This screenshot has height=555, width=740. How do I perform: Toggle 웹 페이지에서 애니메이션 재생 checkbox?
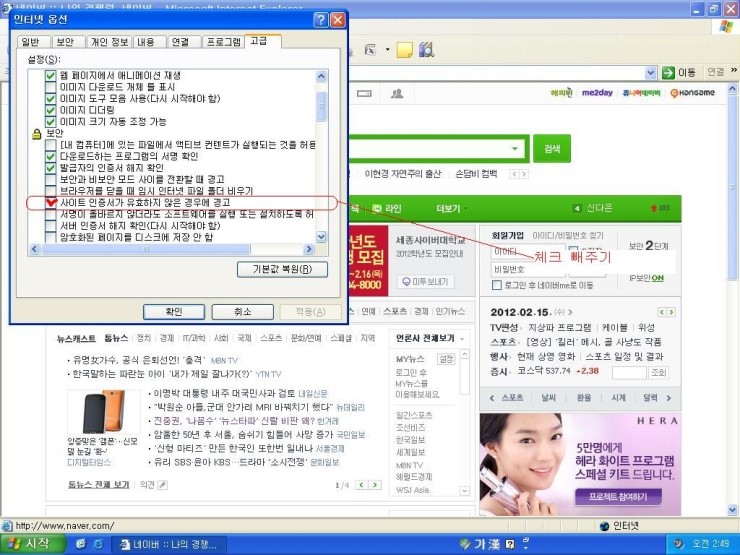50,76
